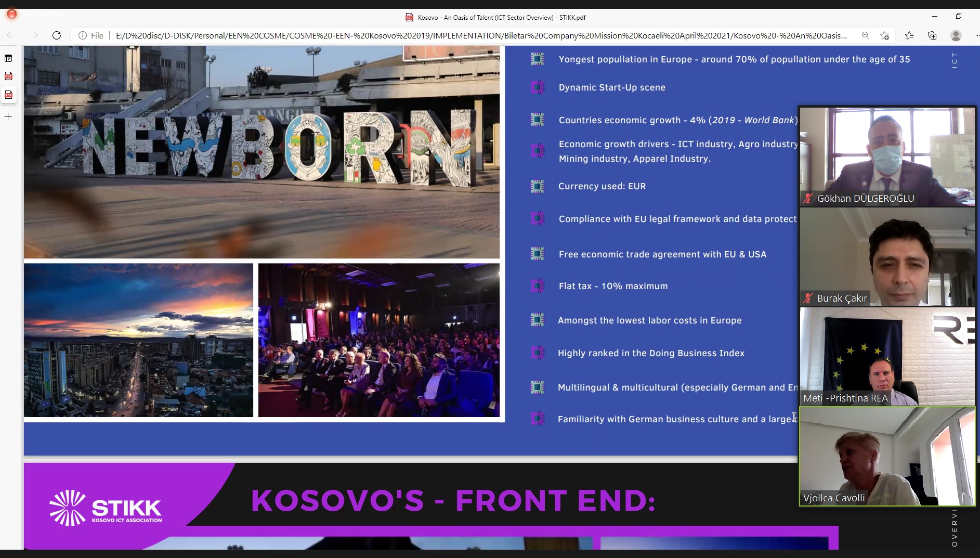Click the file path address bar
This screenshot has width=980, height=558.
[x=481, y=35]
